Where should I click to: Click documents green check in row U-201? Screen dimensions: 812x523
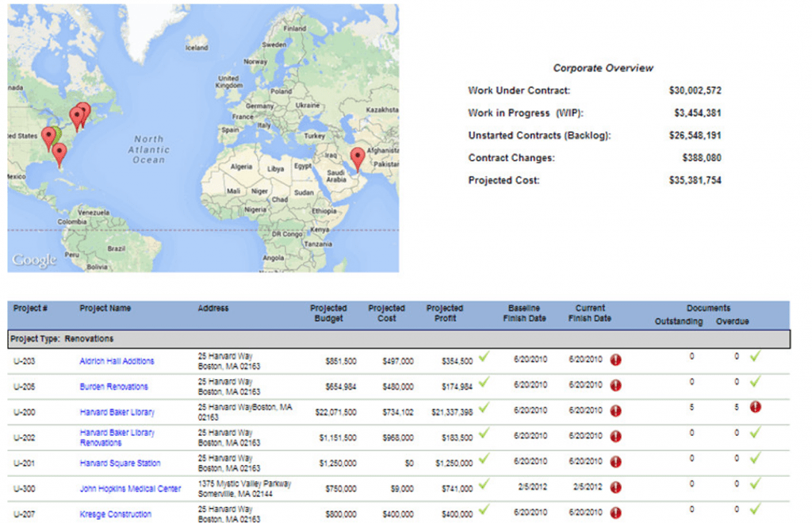click(756, 458)
